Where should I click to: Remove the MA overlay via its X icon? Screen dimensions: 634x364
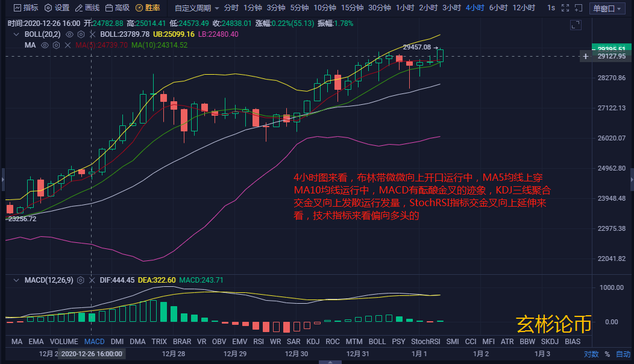67,45
